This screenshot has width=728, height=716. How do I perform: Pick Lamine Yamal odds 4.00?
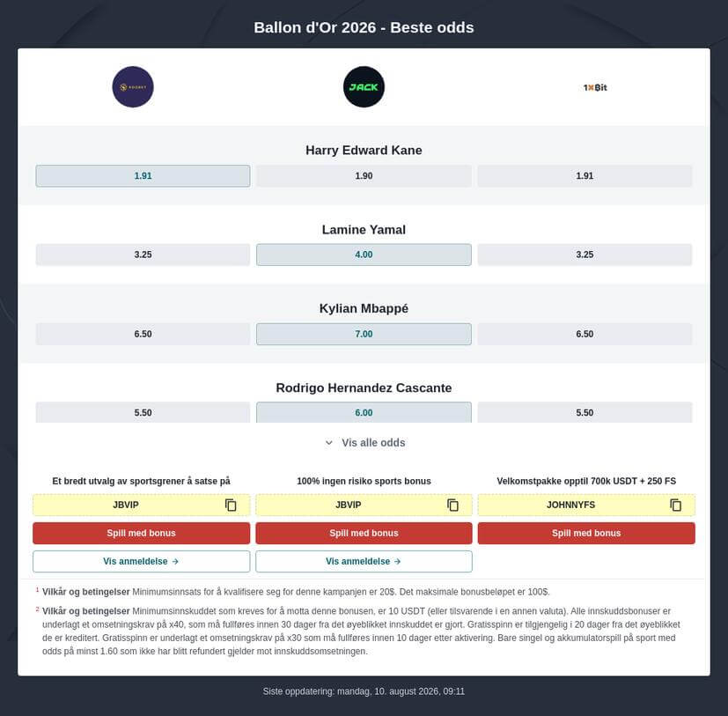pyautogui.click(x=364, y=255)
